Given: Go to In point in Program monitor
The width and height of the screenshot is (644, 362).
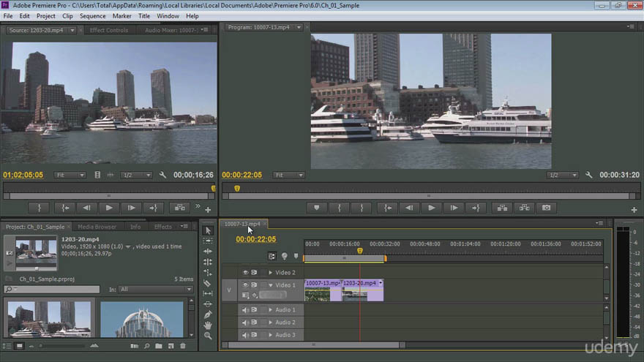Looking at the screenshot, I should pos(388,208).
